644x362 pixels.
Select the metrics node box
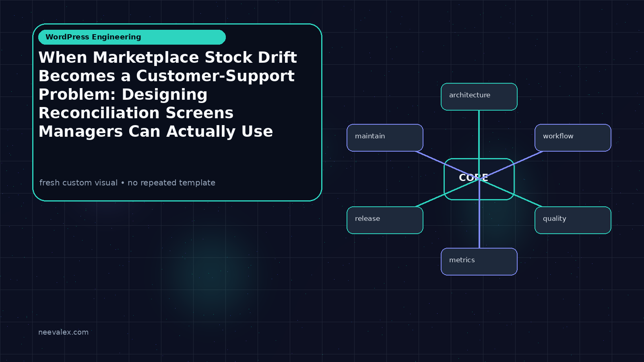pos(479,261)
